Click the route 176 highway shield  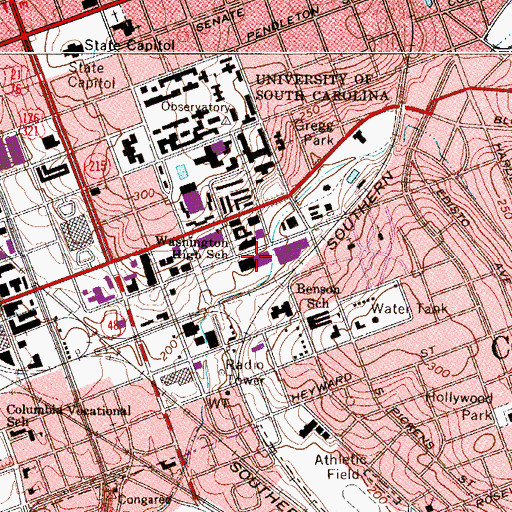tap(32, 118)
